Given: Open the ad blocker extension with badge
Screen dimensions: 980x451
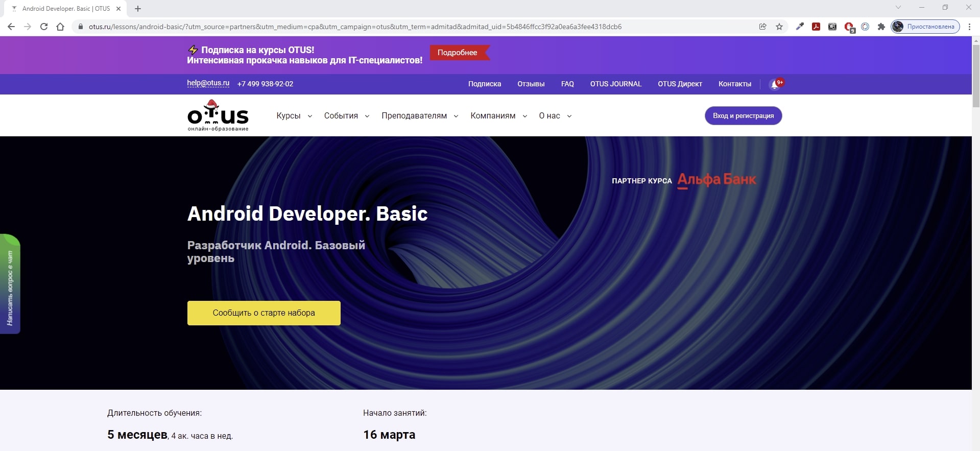Looking at the screenshot, I should click(x=849, y=27).
